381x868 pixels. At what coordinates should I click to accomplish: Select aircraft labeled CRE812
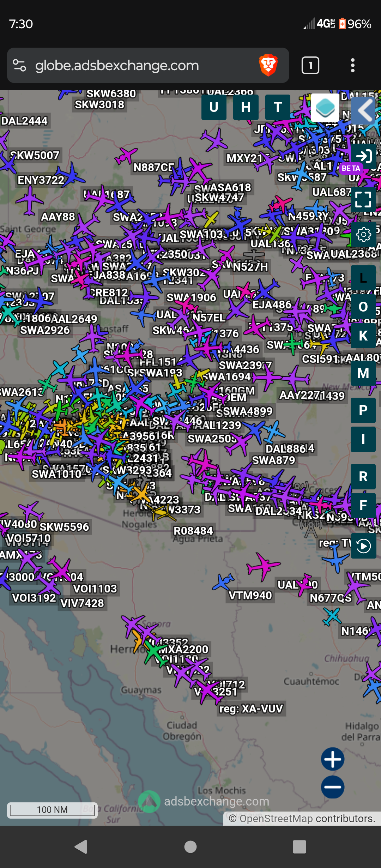109,293
